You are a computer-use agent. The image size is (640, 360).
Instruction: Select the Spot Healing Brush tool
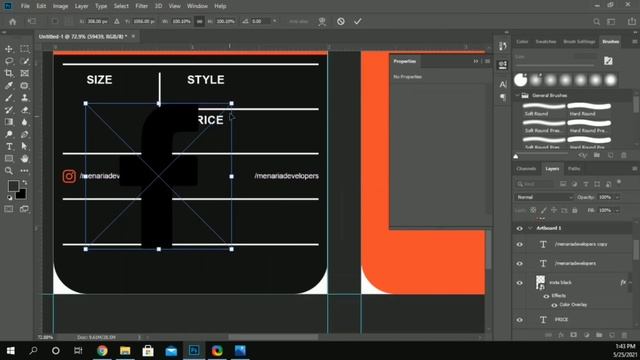coord(24,86)
